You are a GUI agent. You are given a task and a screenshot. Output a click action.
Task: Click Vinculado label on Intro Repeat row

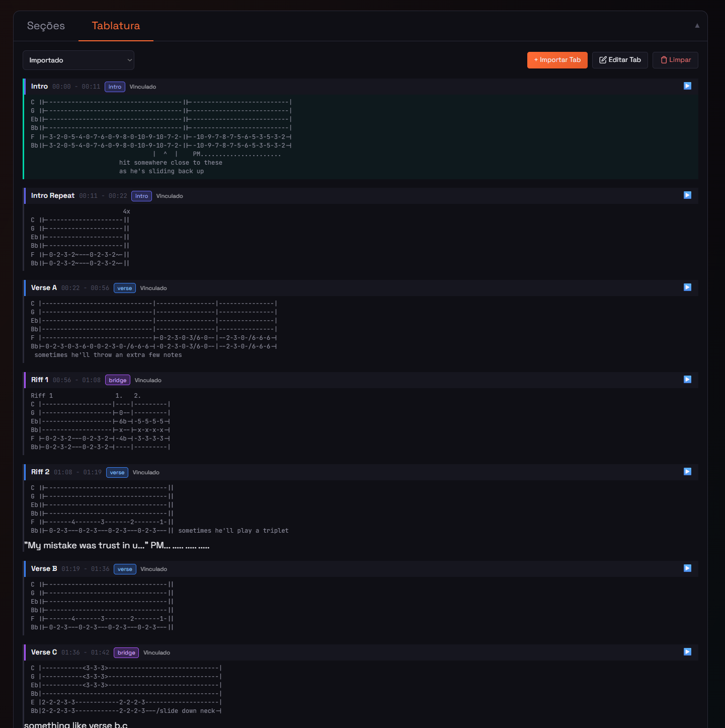click(170, 196)
